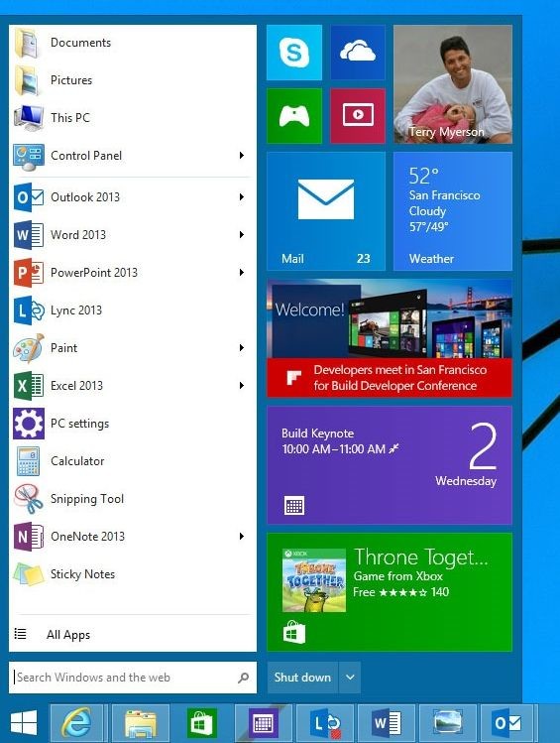Viewport: 560px width, 743px height.
Task: Open Calendar app in the taskbar
Action: [264, 723]
